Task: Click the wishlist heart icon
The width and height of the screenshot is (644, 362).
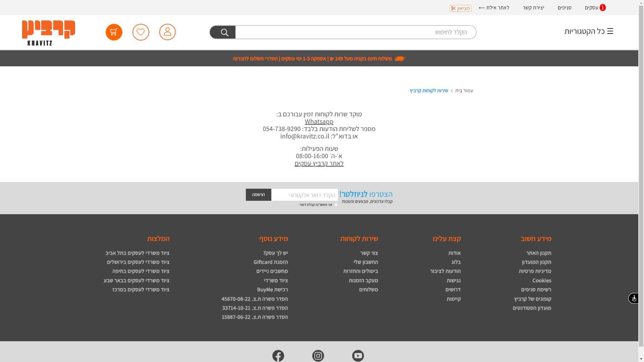Action: coord(141,32)
